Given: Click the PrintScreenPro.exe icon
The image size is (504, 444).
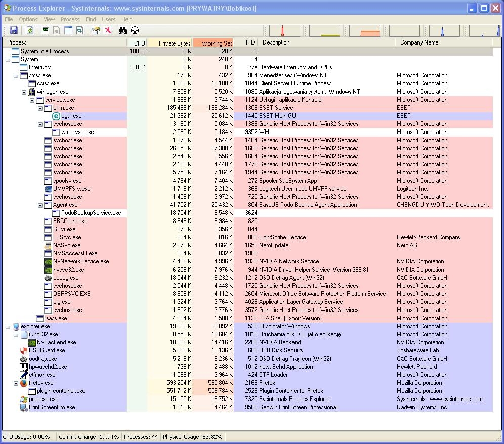Looking at the screenshot, I should 23,408.
